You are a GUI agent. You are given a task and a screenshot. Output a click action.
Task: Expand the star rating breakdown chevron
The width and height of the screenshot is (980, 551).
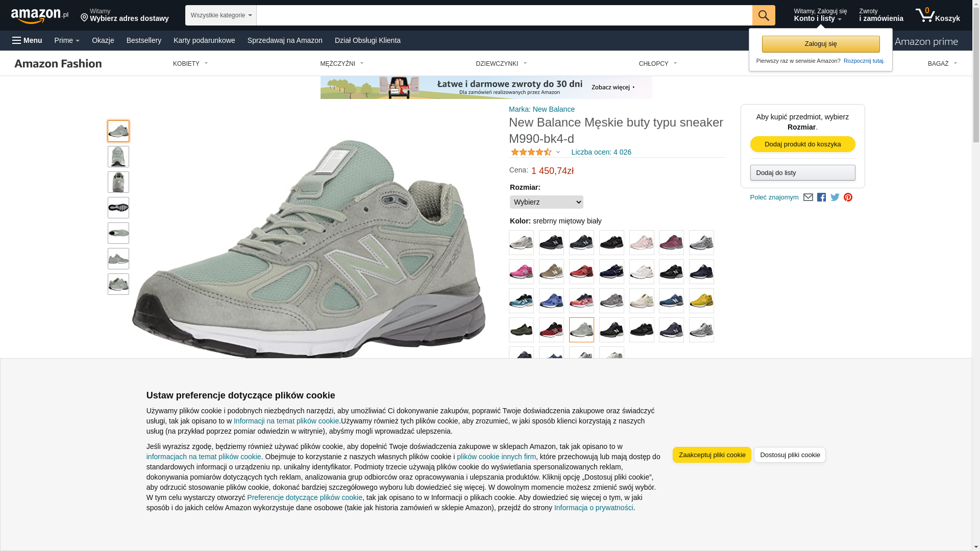[x=558, y=152]
